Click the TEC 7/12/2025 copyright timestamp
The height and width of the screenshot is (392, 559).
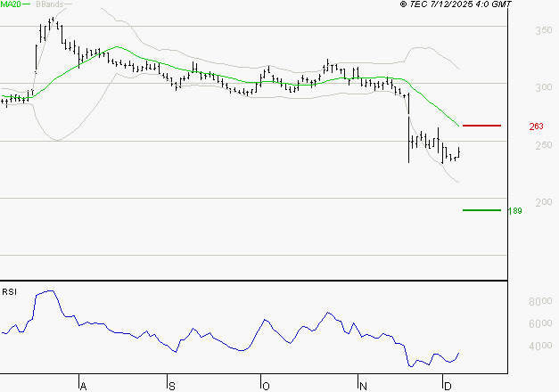[x=456, y=4]
